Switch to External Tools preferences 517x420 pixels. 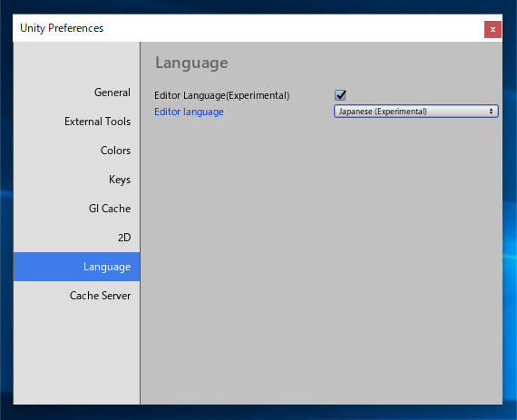pos(76,122)
